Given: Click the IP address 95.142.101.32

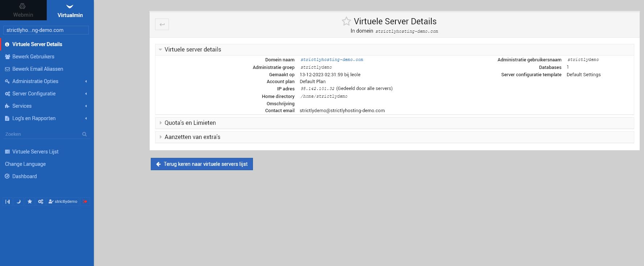Looking at the screenshot, I should pos(317,89).
